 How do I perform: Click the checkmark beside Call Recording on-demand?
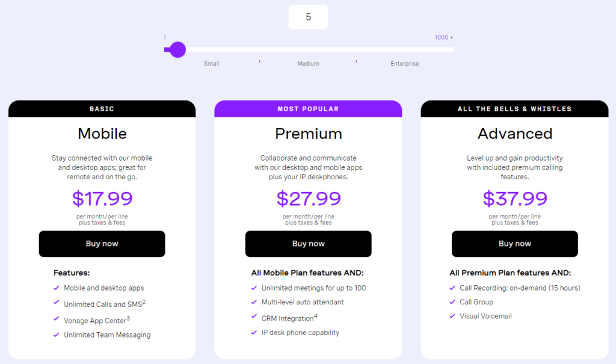tap(452, 288)
